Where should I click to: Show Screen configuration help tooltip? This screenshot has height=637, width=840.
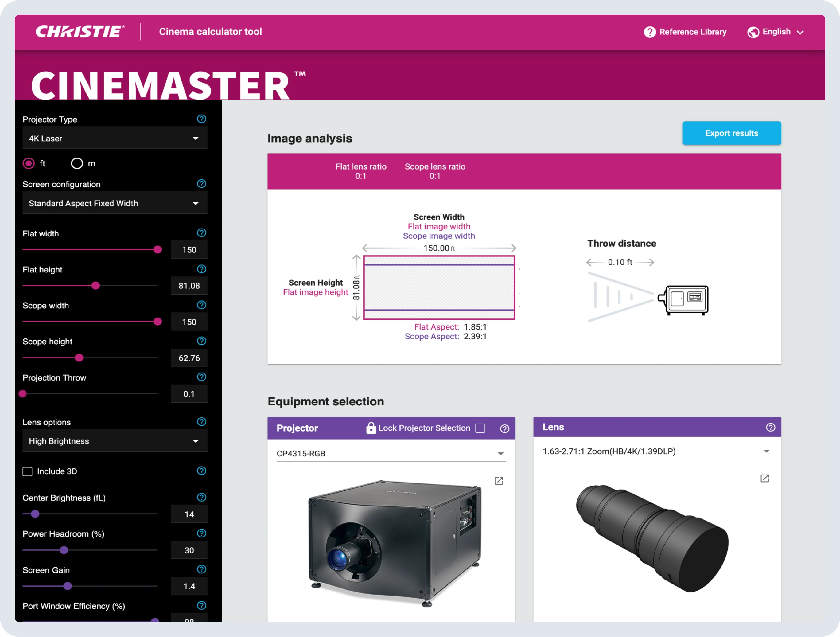point(202,183)
